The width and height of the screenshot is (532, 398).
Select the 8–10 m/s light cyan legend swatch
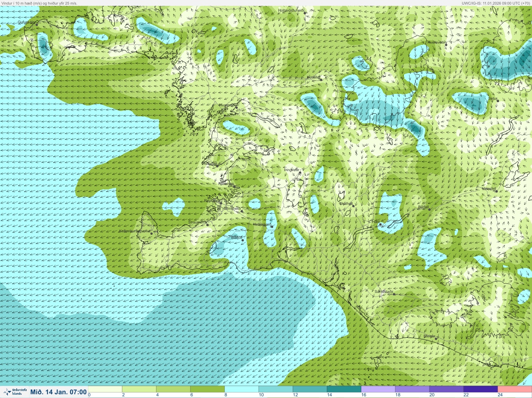click(241, 389)
